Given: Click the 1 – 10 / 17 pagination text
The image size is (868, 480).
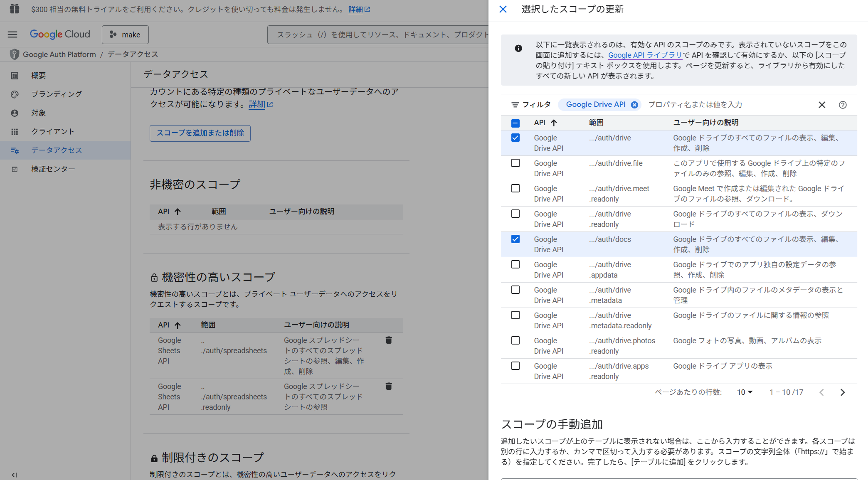Looking at the screenshot, I should coord(786,392).
